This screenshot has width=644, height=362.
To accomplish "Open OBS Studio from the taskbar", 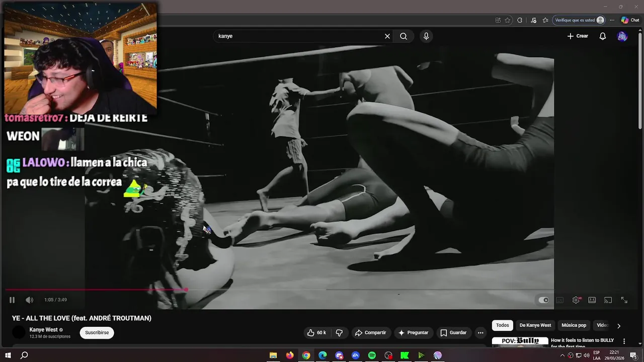I will click(x=388, y=355).
